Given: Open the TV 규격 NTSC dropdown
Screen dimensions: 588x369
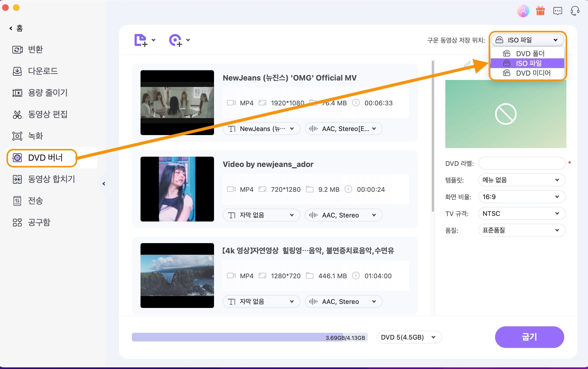Looking at the screenshot, I should click(x=522, y=213).
